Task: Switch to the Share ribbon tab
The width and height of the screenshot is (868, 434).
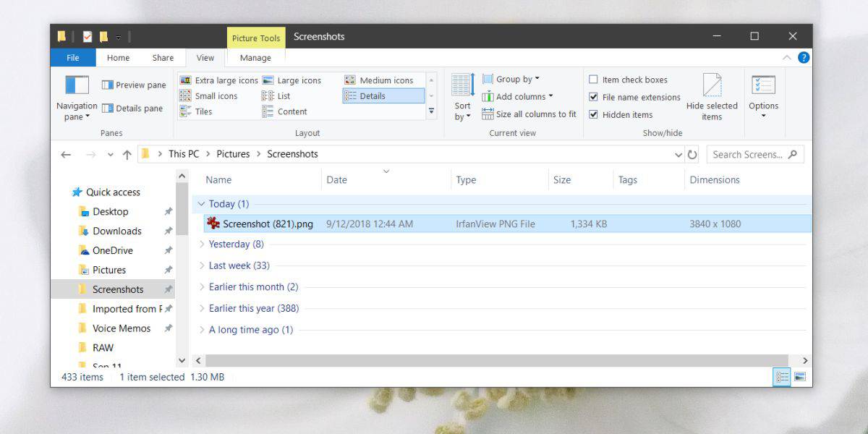Action: point(163,58)
